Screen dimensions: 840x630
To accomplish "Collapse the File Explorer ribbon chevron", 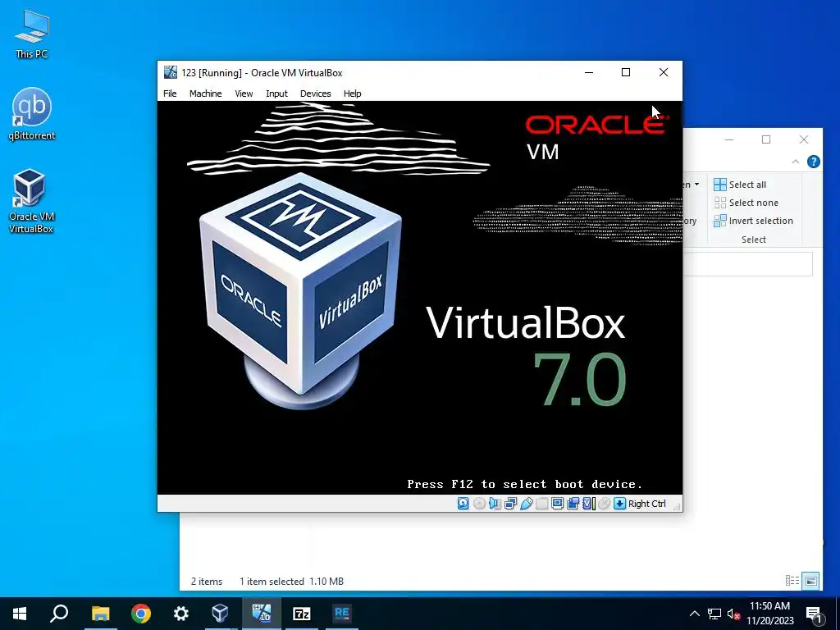I will [x=796, y=162].
